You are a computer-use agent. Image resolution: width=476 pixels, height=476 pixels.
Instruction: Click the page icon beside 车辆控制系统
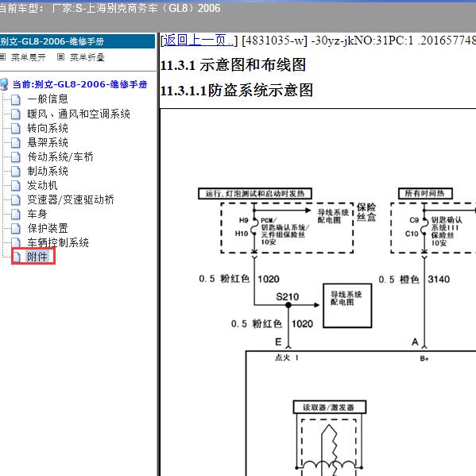15,242
